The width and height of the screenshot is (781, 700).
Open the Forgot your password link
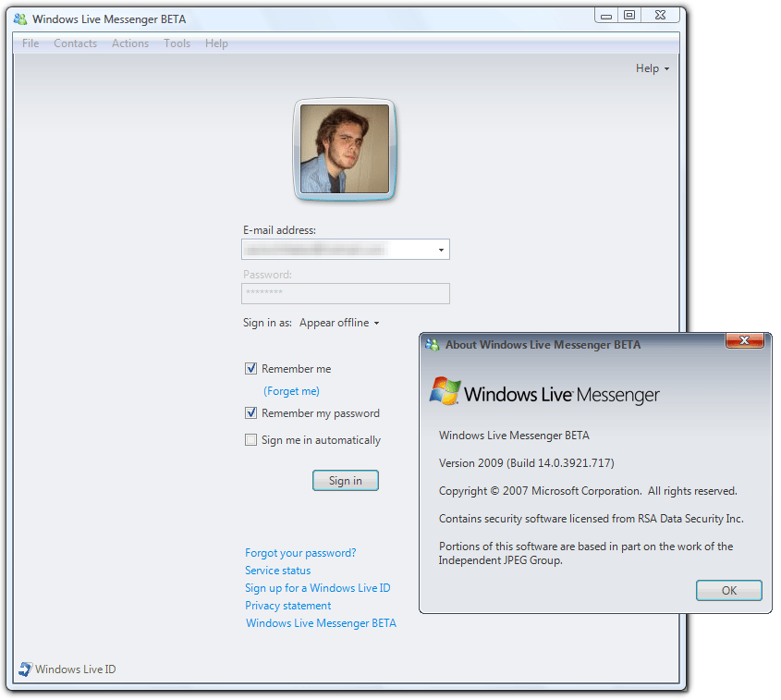(300, 553)
